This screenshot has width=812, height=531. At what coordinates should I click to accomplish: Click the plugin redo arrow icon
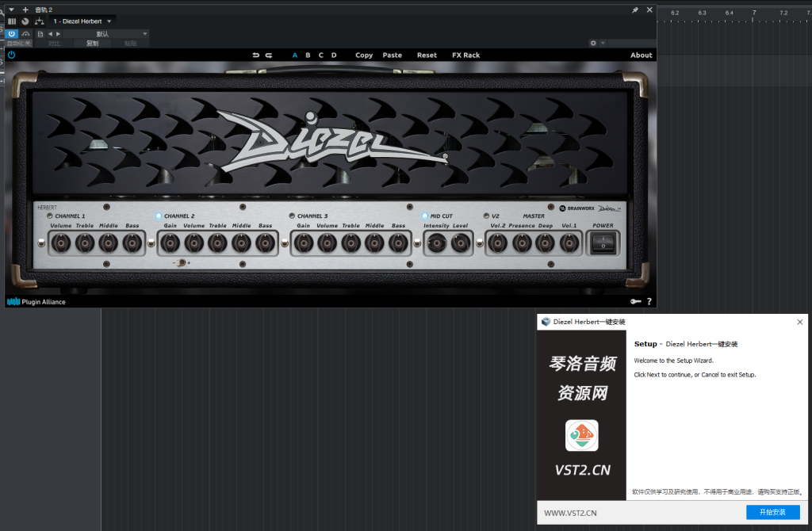click(269, 55)
